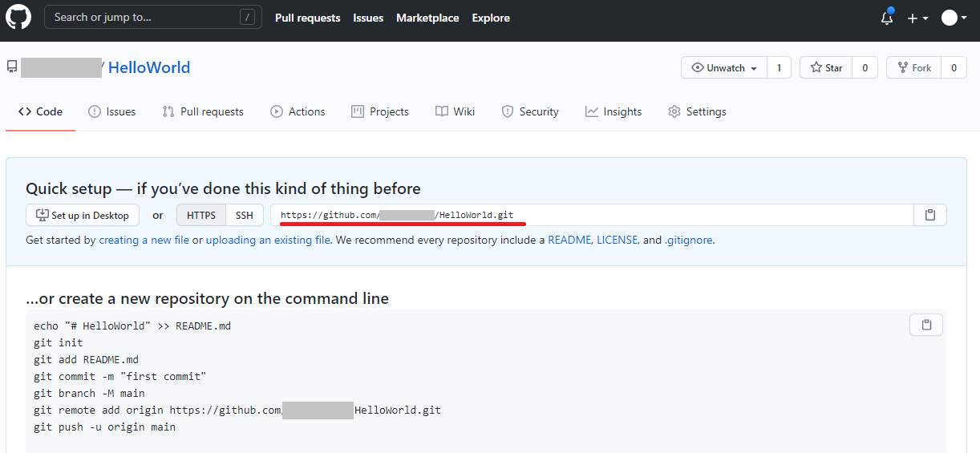Open the HelloWorld repository link
980x453 pixels.
pos(149,67)
